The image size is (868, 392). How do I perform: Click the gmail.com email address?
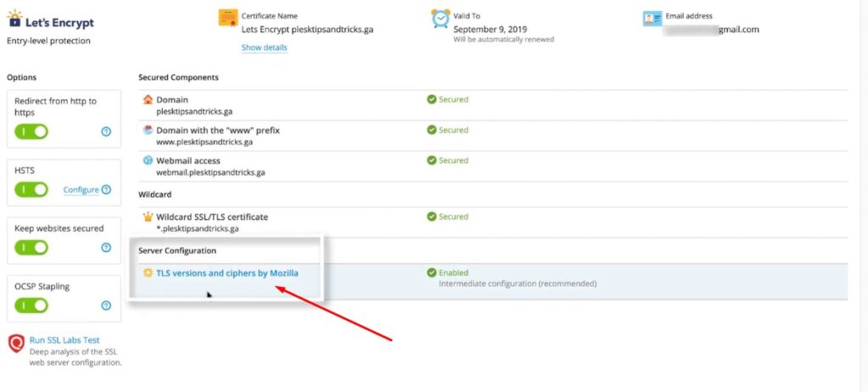739,30
